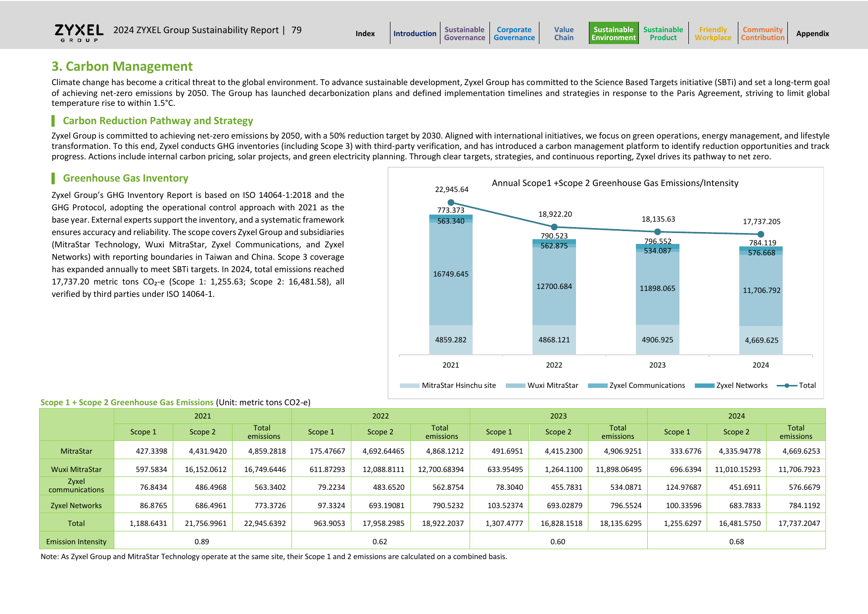The image size is (868, 614).
Task: Open the Sustainable Governance tab
Action: click(x=465, y=34)
